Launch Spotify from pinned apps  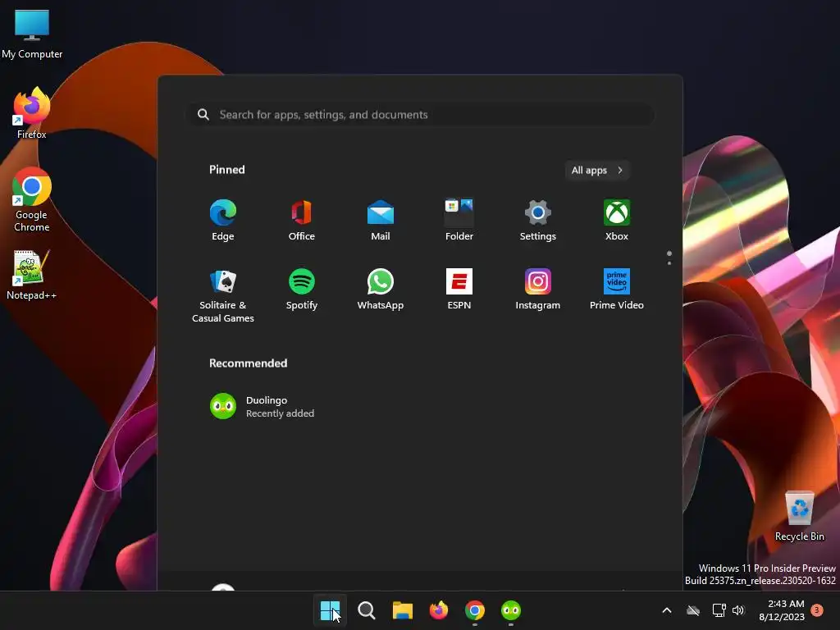[302, 290]
